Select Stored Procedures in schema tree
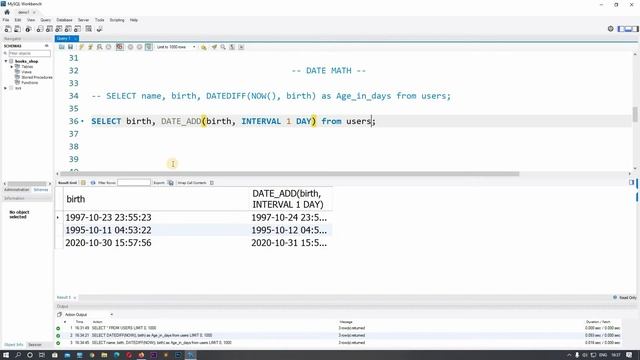 (37, 77)
